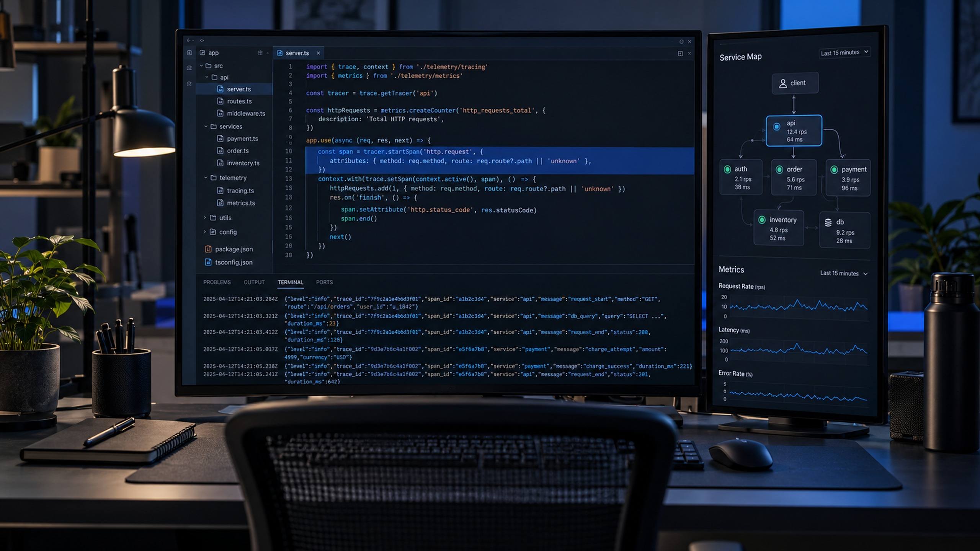Click line number 4 in the editor gutter
This screenshot has height=551, width=980.
tap(290, 93)
